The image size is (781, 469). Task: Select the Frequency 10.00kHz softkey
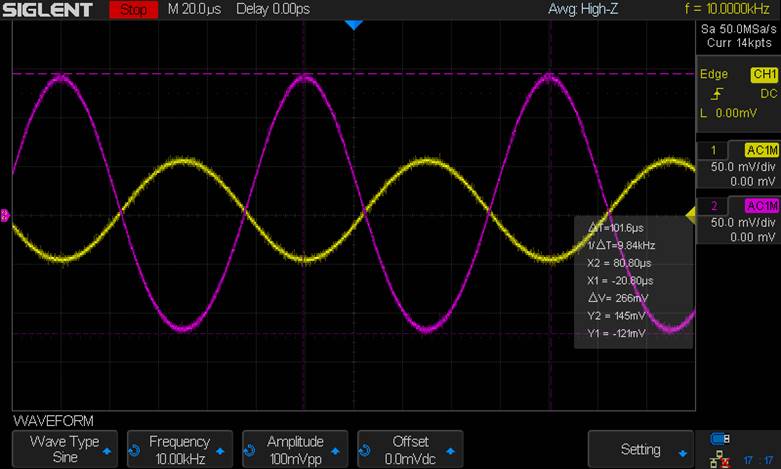click(x=180, y=449)
